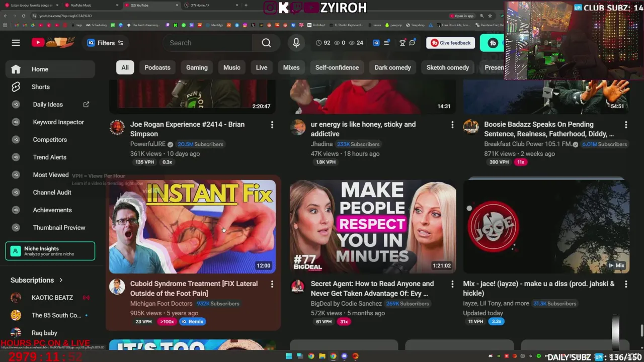Click the YouTube logo

(53, 43)
